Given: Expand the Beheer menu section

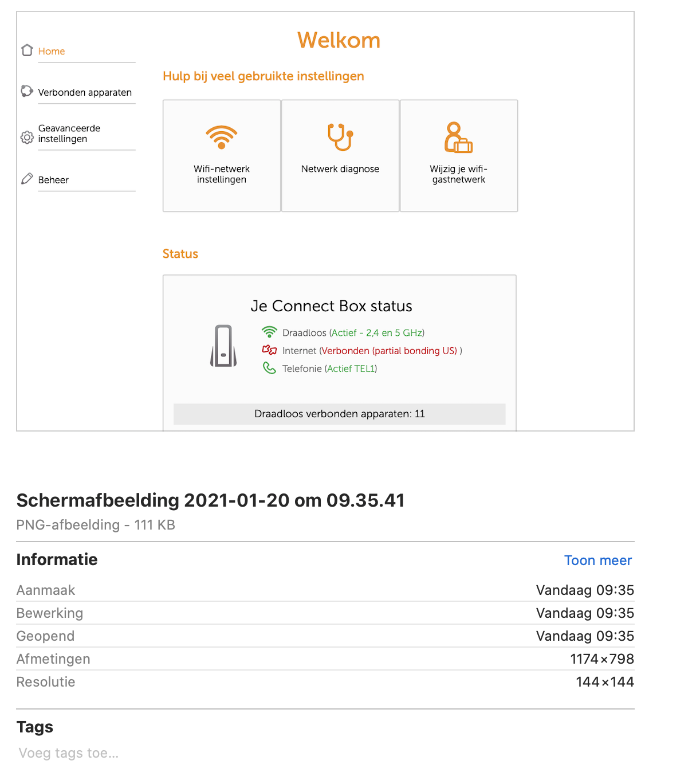Looking at the screenshot, I should pos(53,180).
